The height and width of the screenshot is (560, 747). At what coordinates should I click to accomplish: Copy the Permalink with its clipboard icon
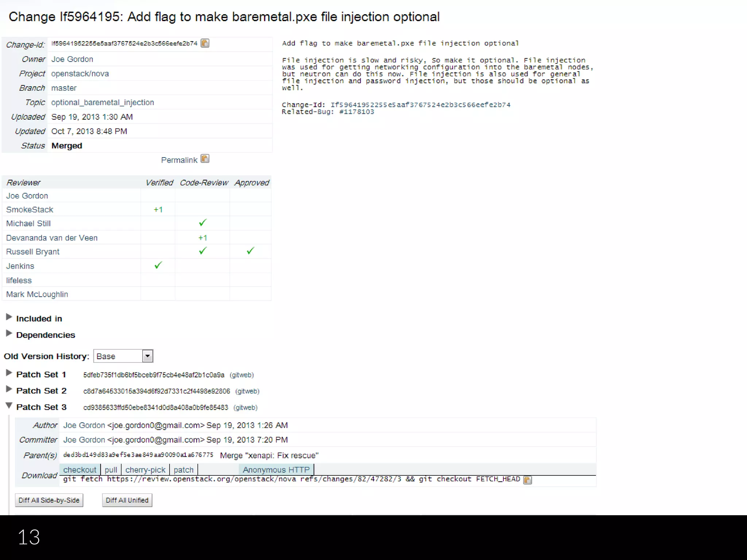click(205, 159)
